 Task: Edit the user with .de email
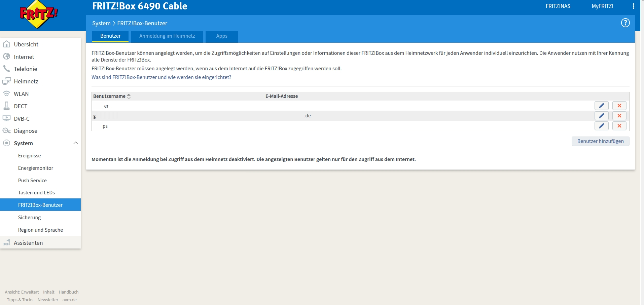[x=601, y=116]
